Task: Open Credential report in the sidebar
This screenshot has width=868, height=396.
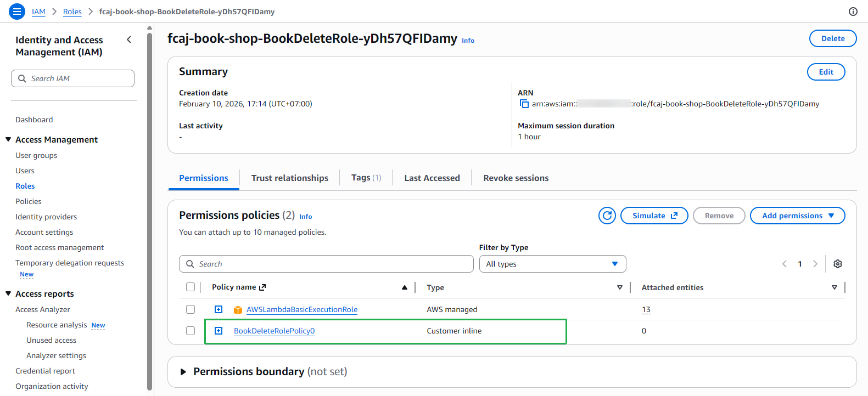Action: 46,371
